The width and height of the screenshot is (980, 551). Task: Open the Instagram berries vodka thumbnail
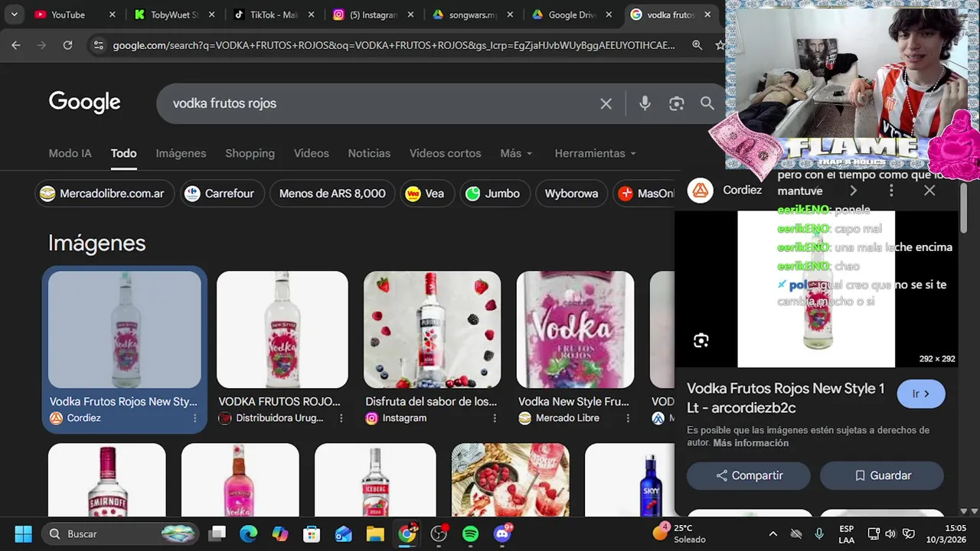point(432,330)
